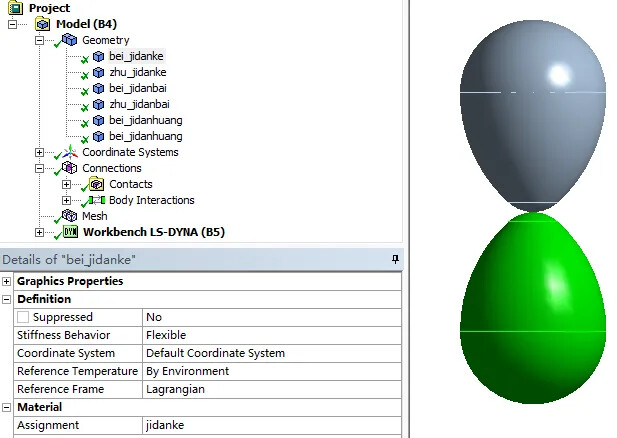
Task: Click the Body Interactions icon
Action: coord(96,201)
